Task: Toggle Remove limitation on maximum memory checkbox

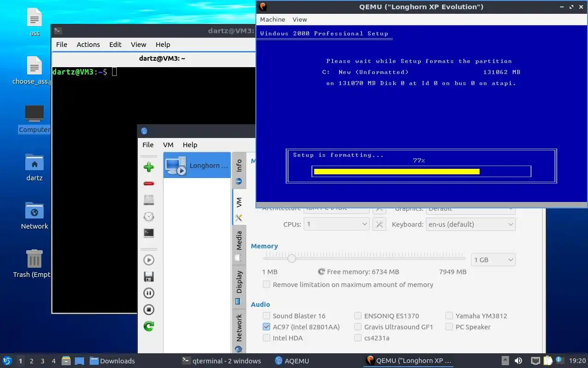Action: [266, 285]
